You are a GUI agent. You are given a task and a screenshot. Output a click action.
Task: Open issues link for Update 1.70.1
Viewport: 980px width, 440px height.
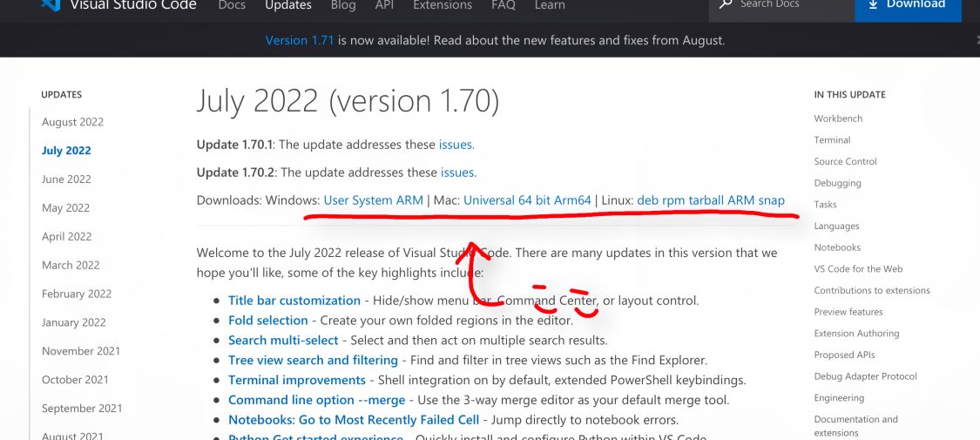tap(456, 145)
